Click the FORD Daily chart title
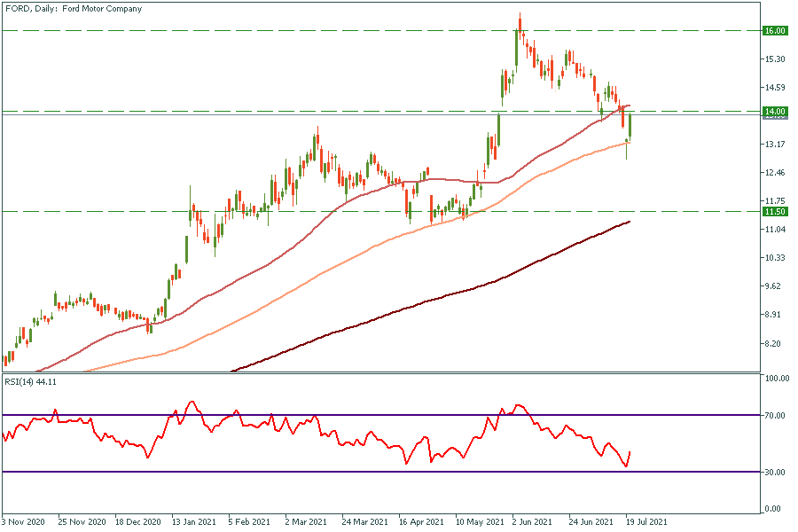 (73, 9)
